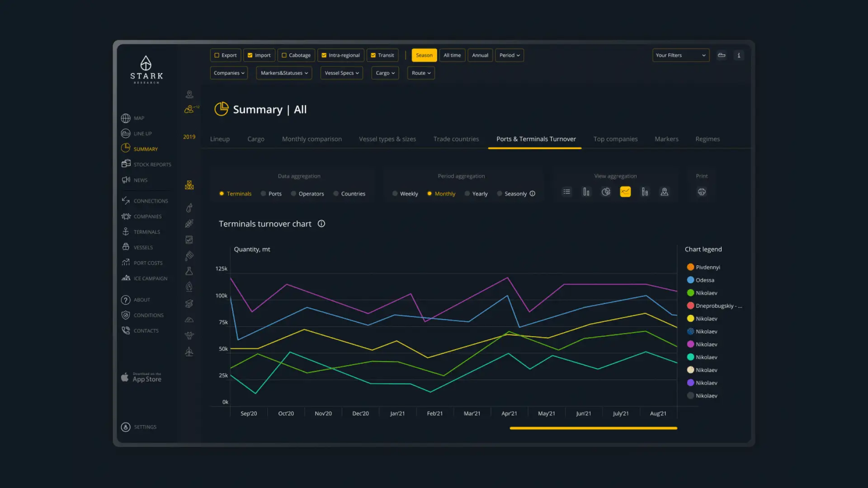Viewport: 868px width, 488px height.
Task: Select the line chart view icon
Action: 625,192
